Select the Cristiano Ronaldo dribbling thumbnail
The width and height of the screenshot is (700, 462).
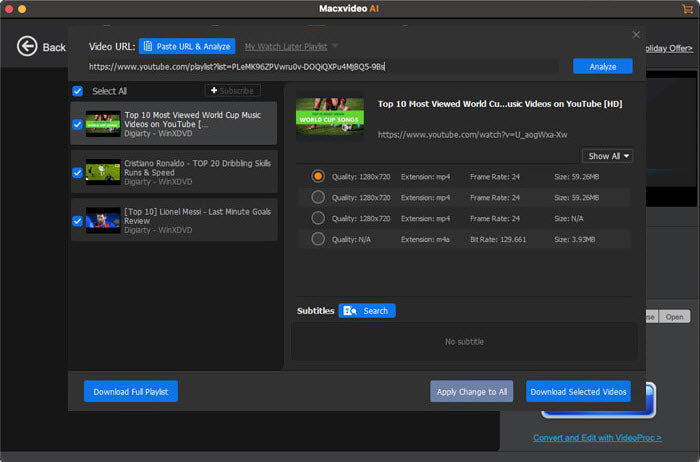click(103, 172)
